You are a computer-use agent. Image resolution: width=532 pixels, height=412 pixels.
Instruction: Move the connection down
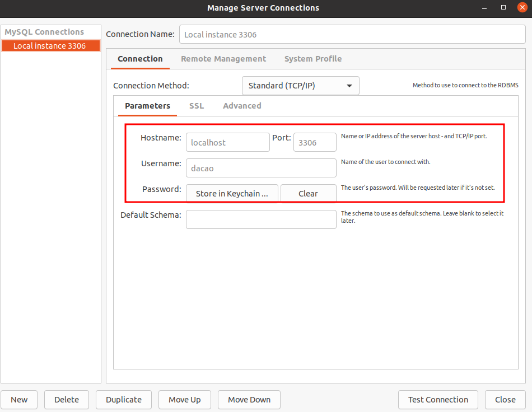tap(249, 400)
